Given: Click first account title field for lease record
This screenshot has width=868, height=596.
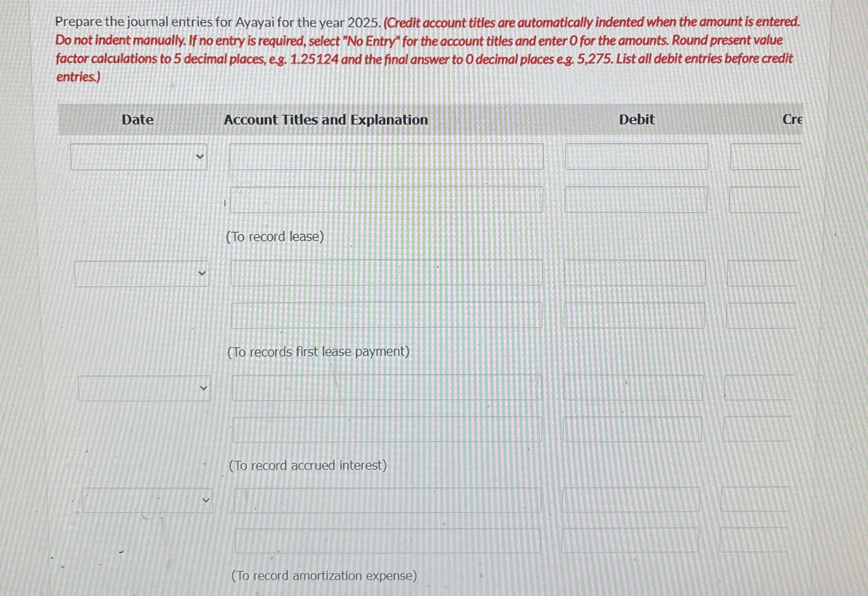Looking at the screenshot, I should (x=386, y=156).
